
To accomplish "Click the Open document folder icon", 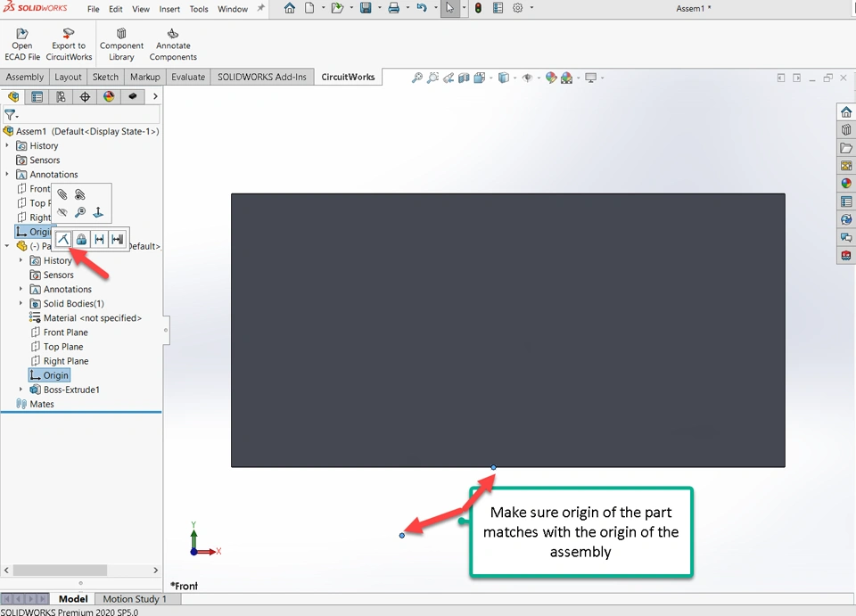I will pyautogui.click(x=337, y=8).
